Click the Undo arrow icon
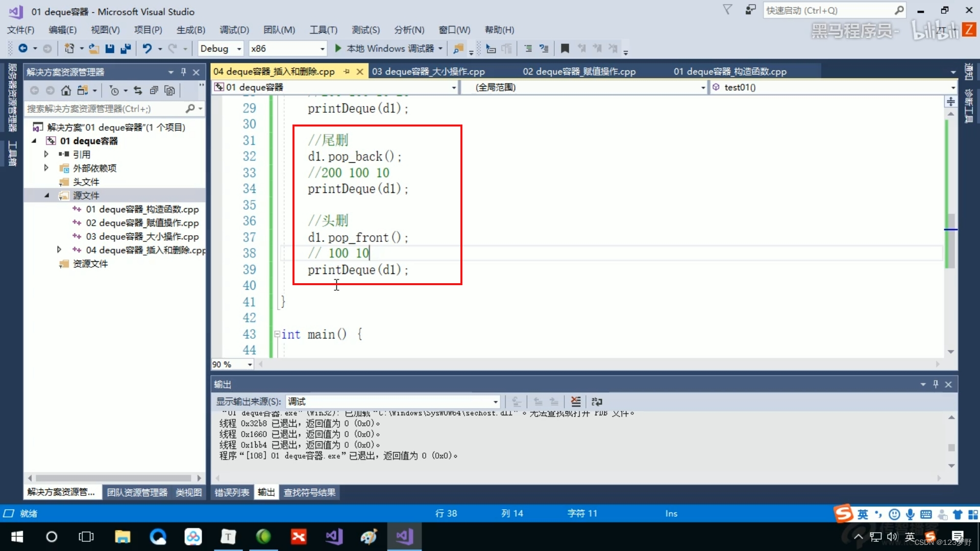This screenshot has width=980, height=551. coord(147,48)
